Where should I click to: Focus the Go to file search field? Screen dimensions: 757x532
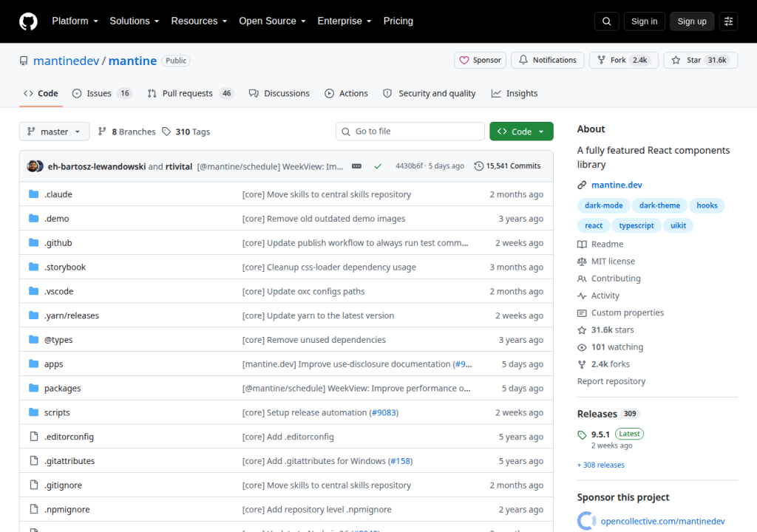coord(410,132)
